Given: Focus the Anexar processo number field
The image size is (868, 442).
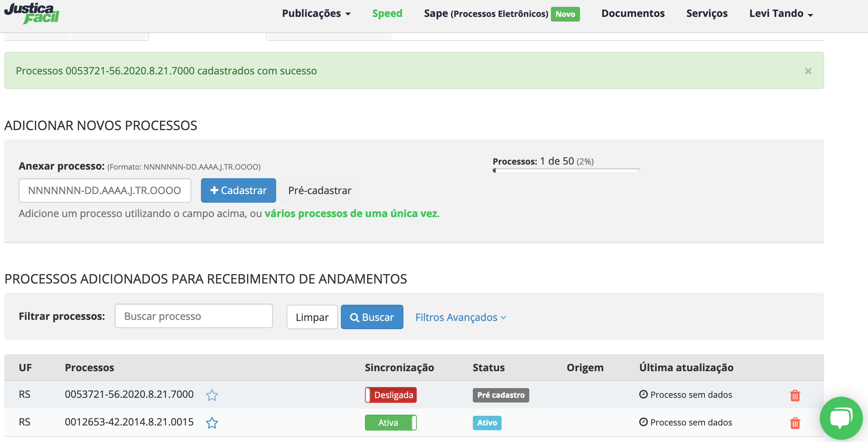Looking at the screenshot, I should [105, 190].
